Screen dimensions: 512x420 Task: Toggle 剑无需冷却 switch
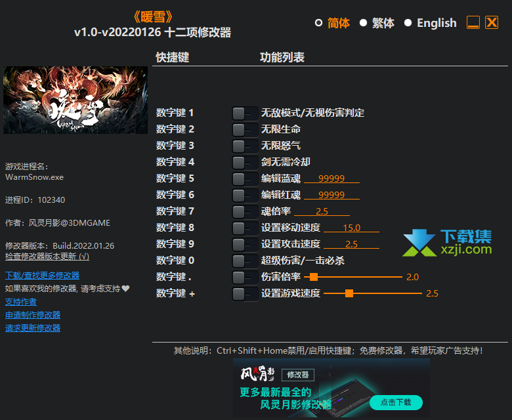click(x=245, y=163)
